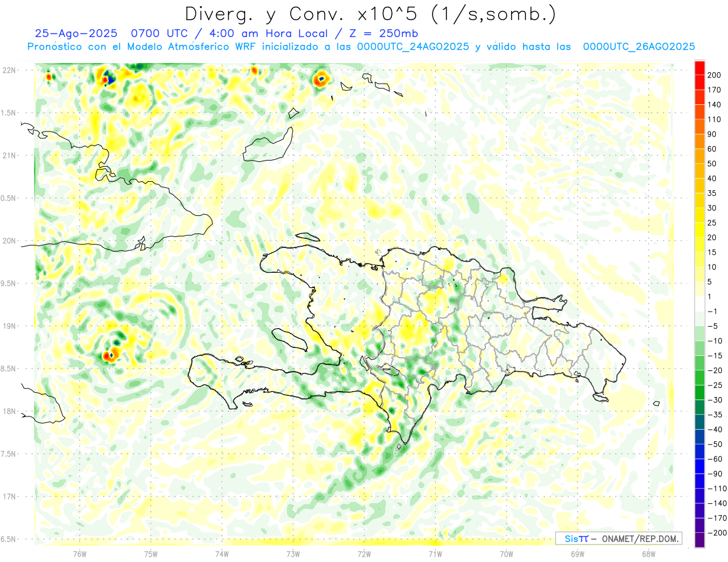Click the "69W" longitude label

[x=578, y=554]
